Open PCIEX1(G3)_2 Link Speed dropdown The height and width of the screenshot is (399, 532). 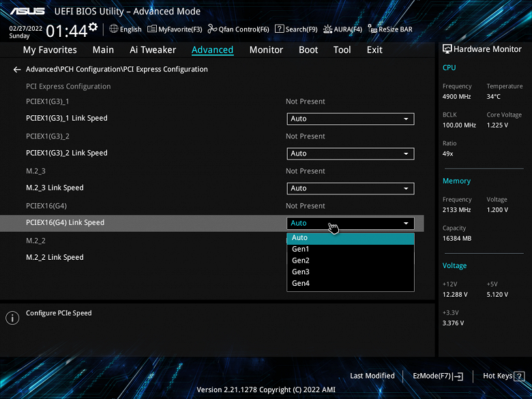(351, 153)
